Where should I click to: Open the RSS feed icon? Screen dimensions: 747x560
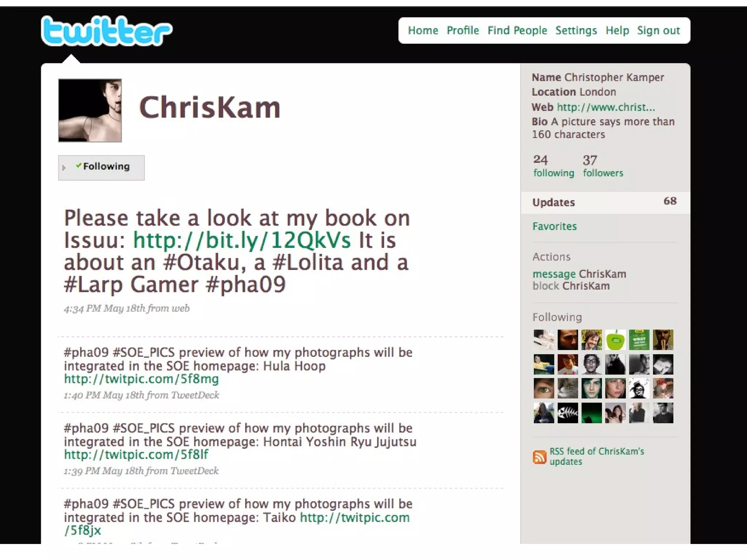click(x=539, y=456)
